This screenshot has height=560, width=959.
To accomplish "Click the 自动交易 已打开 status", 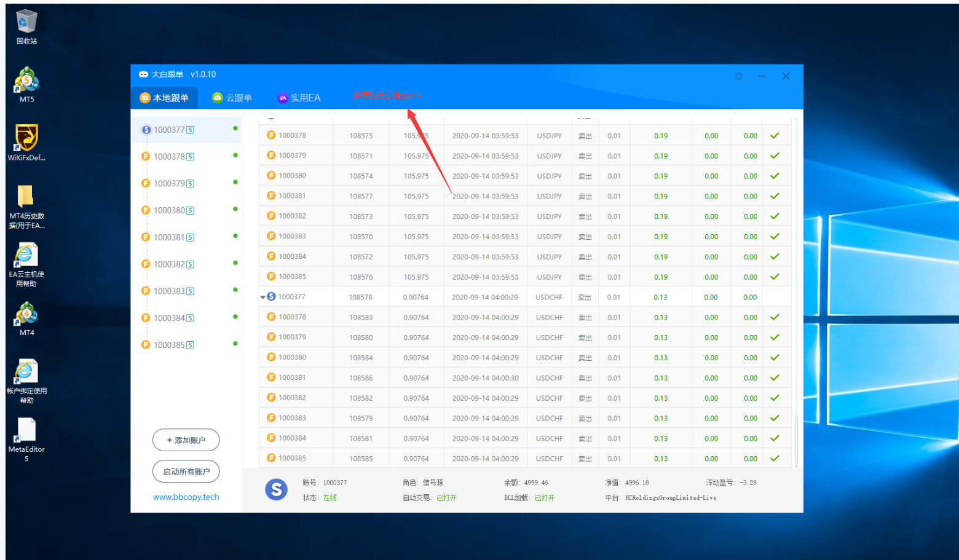I will pos(446,498).
